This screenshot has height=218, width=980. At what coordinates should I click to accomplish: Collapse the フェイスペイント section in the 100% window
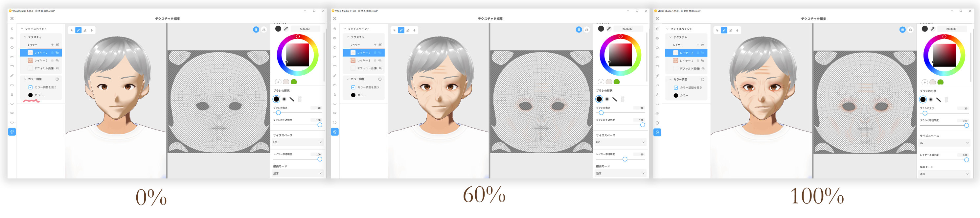click(667, 29)
